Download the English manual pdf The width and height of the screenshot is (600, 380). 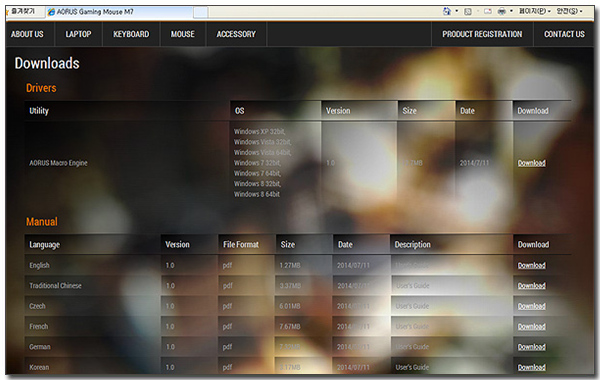(532, 265)
